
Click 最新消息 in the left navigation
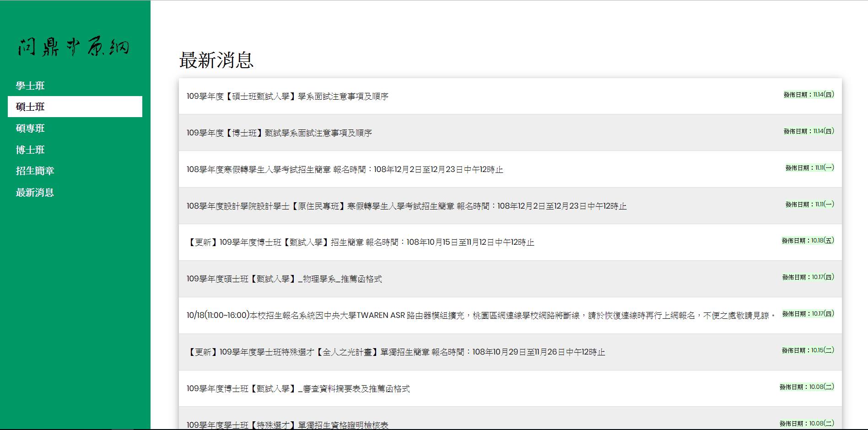35,192
